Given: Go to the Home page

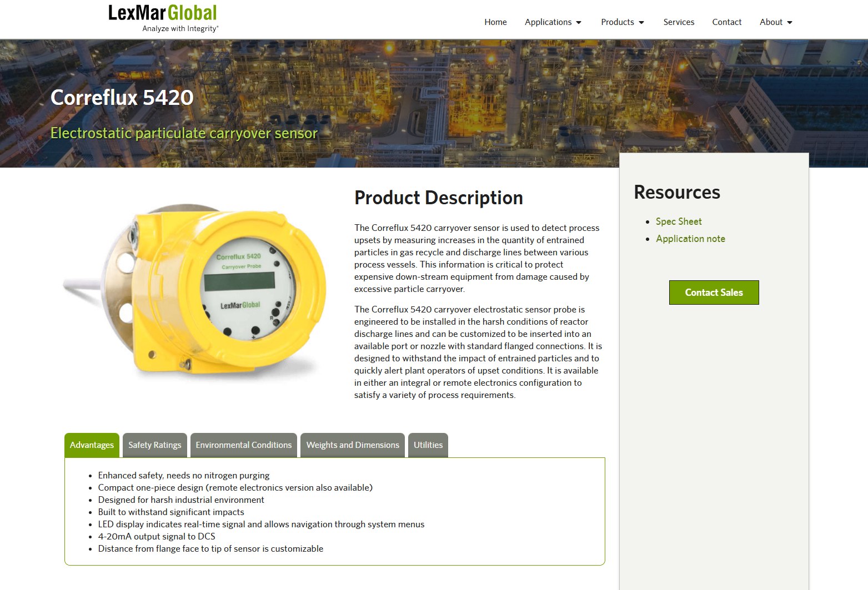Looking at the screenshot, I should pos(495,22).
